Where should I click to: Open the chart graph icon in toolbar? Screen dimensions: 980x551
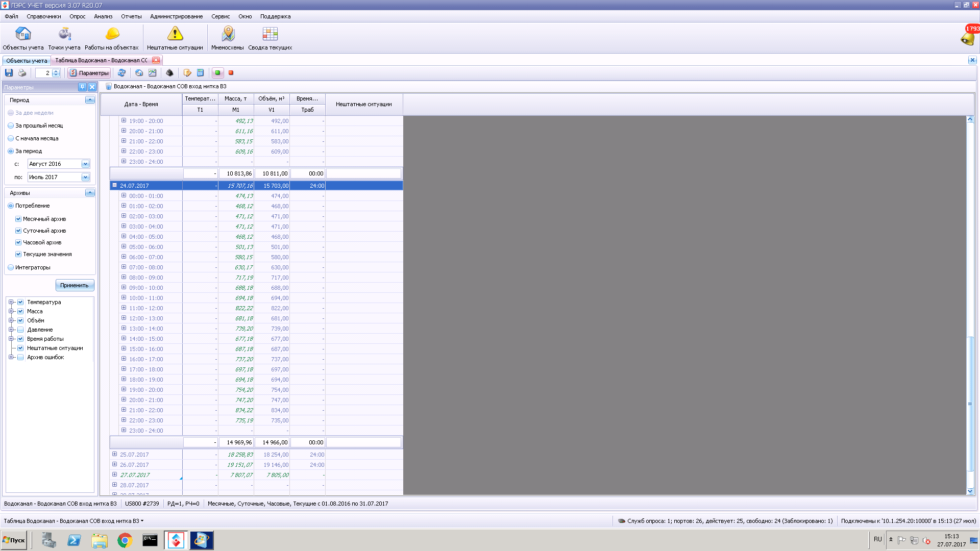point(152,73)
